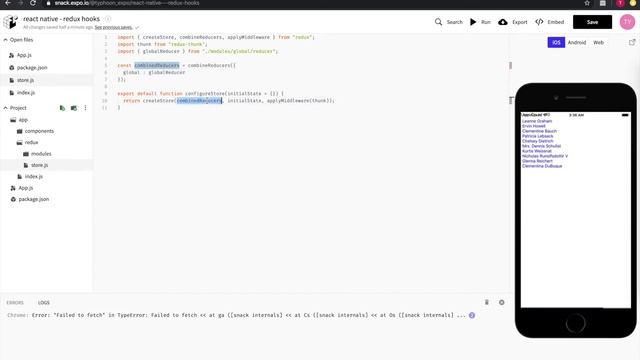Click the project title react native - redux hooks
Screen dimensions: 640x360
[x=61, y=19]
